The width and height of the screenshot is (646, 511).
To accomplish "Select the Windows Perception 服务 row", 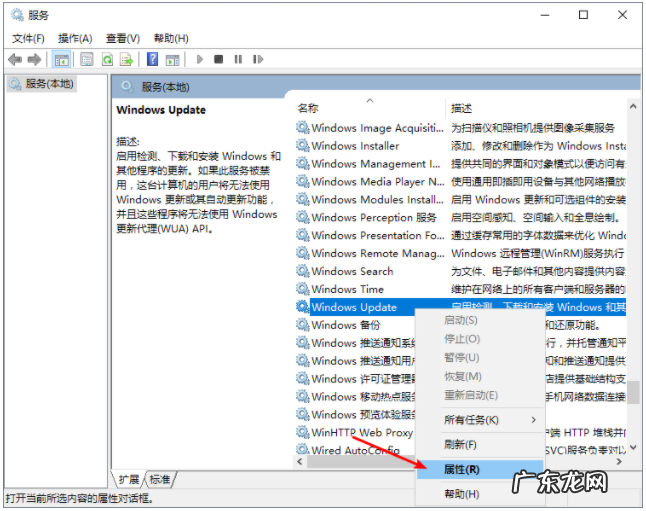I will pos(374,217).
